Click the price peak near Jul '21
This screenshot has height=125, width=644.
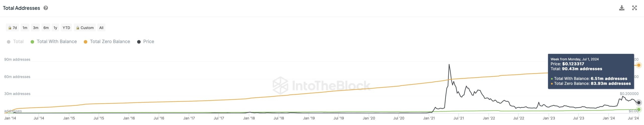pos(449,65)
